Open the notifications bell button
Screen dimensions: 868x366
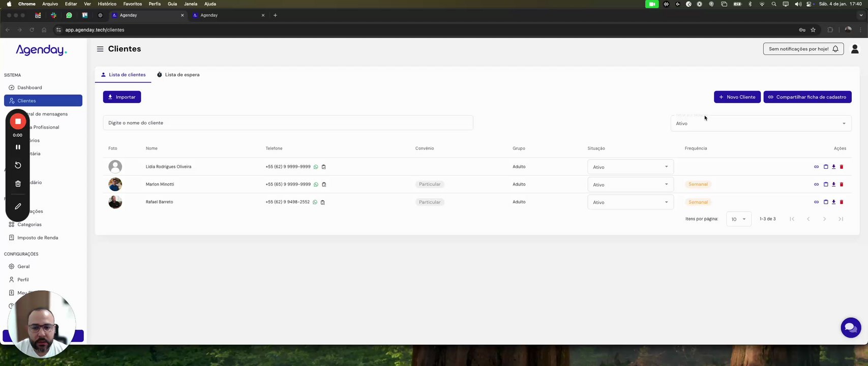coord(803,49)
